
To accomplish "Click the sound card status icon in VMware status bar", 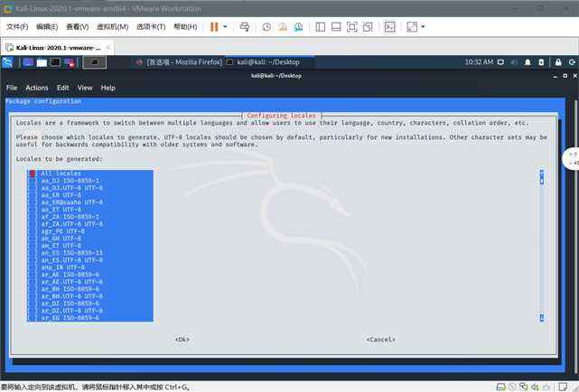I will click(x=535, y=387).
